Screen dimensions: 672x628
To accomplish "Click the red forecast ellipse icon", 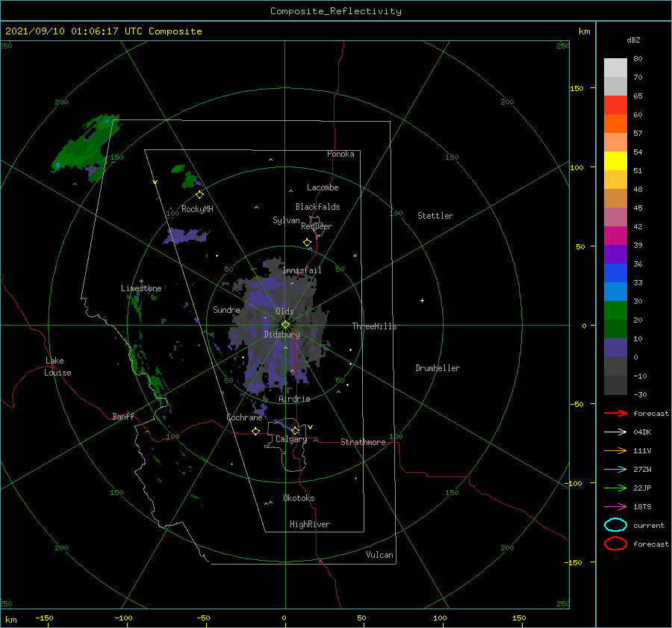I will (x=615, y=544).
